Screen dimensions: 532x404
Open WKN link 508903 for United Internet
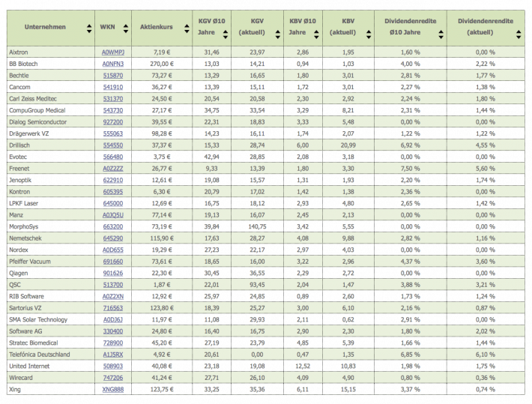coord(113,366)
